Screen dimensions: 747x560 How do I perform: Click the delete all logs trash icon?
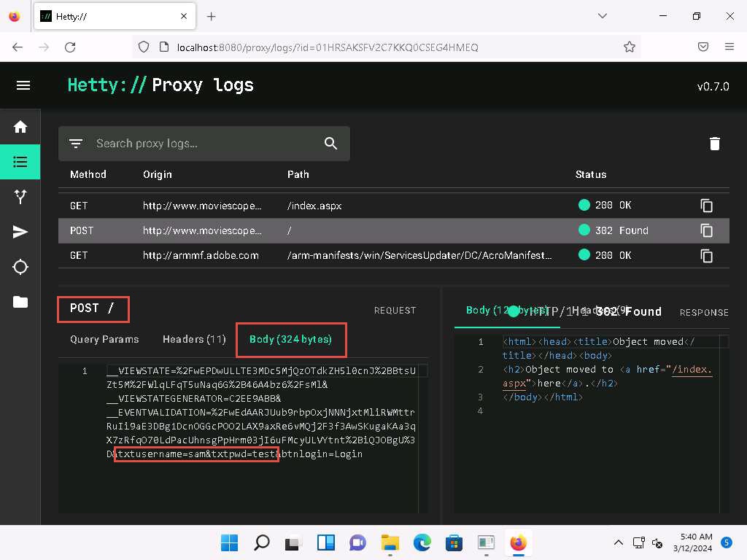(x=714, y=144)
